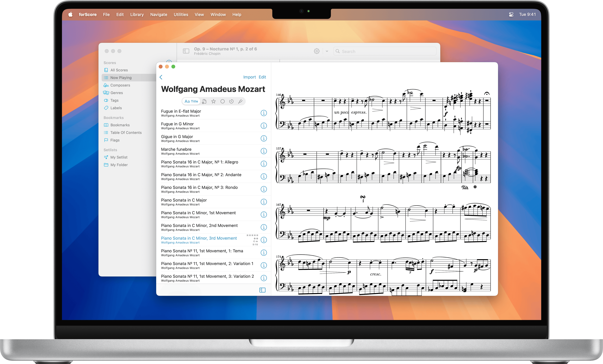Open the Apple menu
Viewport: 603px width, 364px height.
pyautogui.click(x=71, y=14)
